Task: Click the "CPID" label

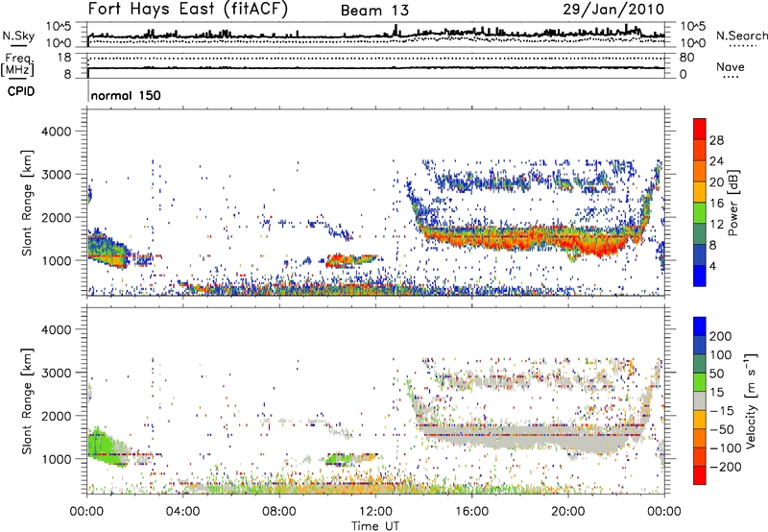Action: (21, 91)
